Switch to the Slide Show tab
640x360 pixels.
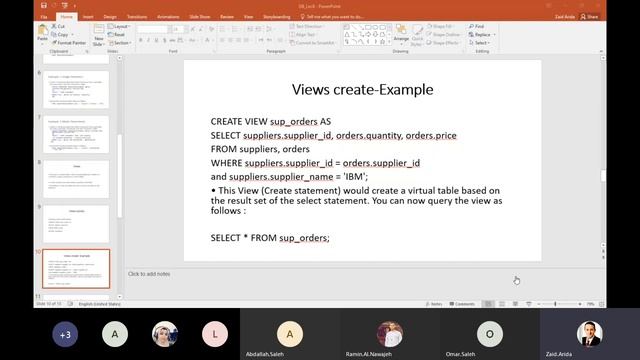pyautogui.click(x=200, y=17)
